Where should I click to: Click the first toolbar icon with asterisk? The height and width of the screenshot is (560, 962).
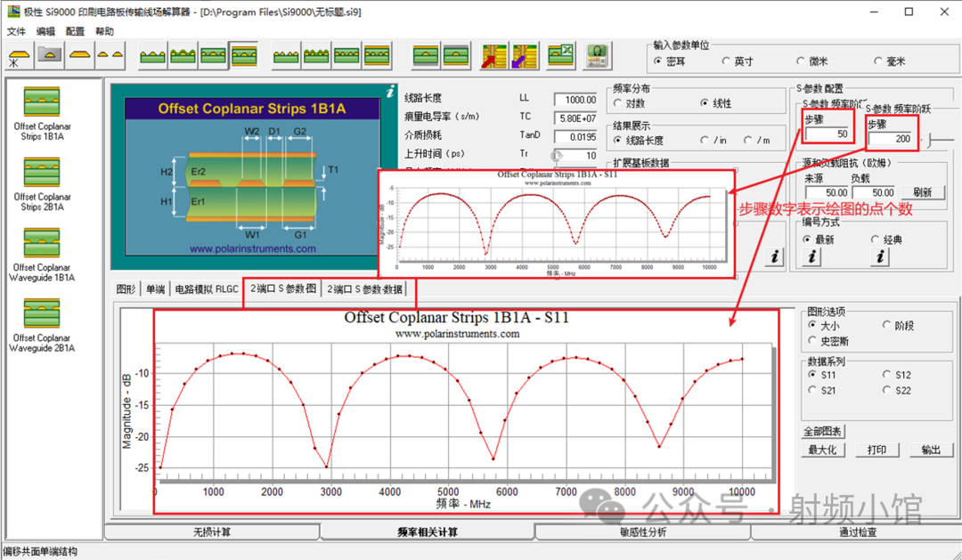click(x=18, y=56)
